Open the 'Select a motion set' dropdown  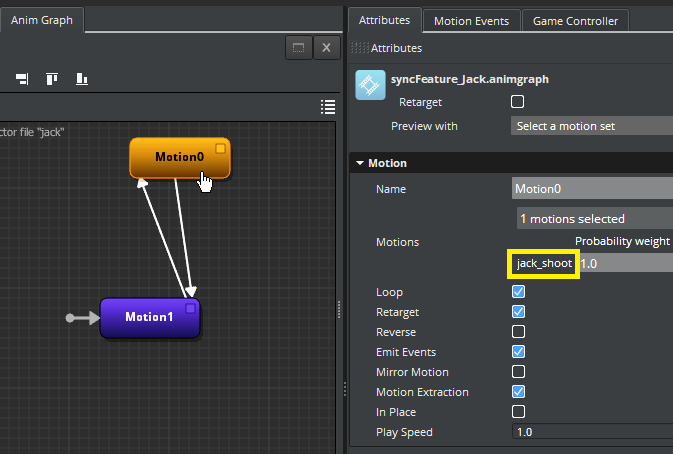click(x=592, y=126)
